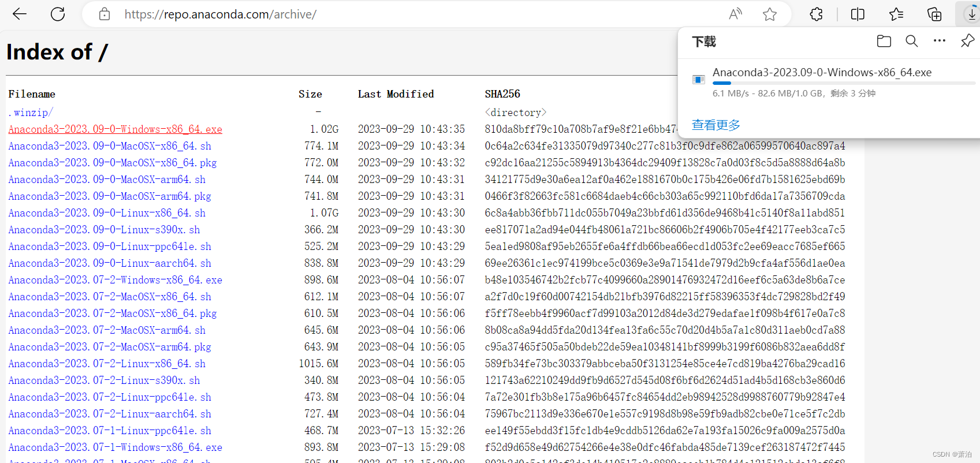
Task: Toggle split screen view
Action: point(858,14)
